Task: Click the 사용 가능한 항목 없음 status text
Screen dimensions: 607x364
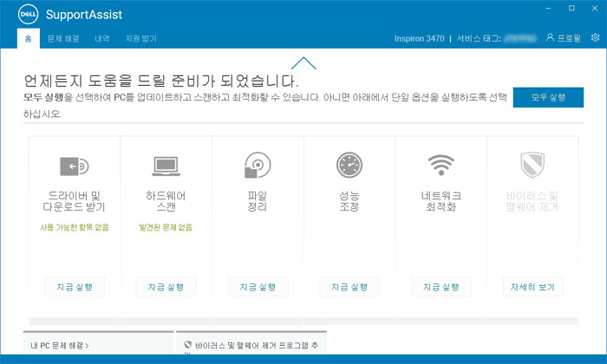Action: click(x=75, y=227)
